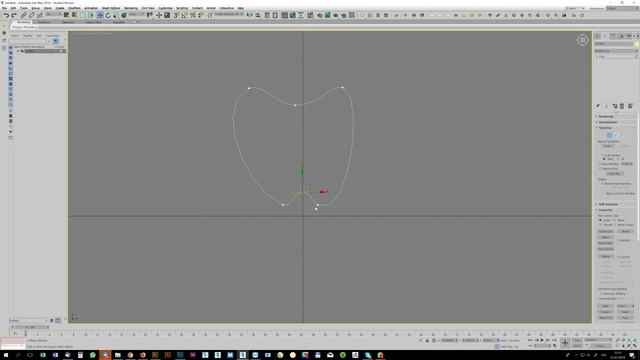
Task: Toggle the Percent Snap button
Action: tap(192, 15)
